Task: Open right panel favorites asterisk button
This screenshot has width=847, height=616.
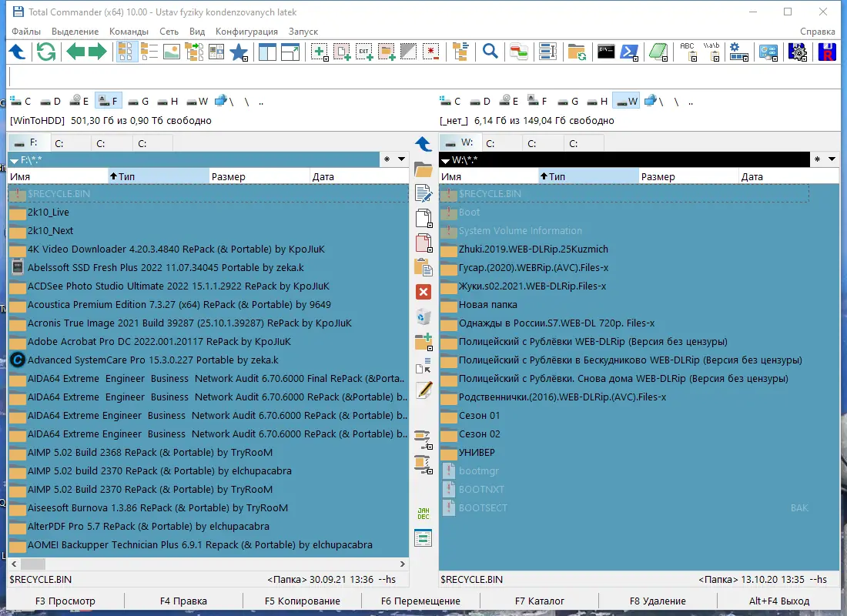Action: tap(817, 159)
